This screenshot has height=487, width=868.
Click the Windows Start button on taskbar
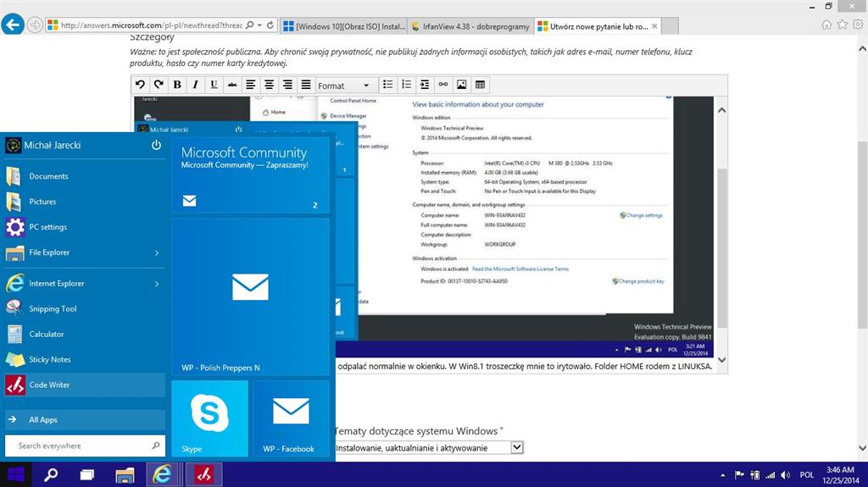(15, 475)
